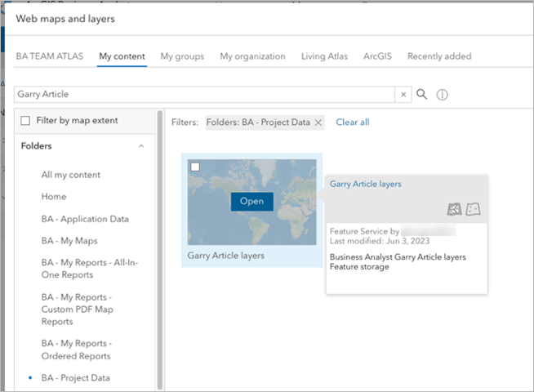The width and height of the screenshot is (534, 392).
Task: Select the Recently added tab
Action: 439,56
